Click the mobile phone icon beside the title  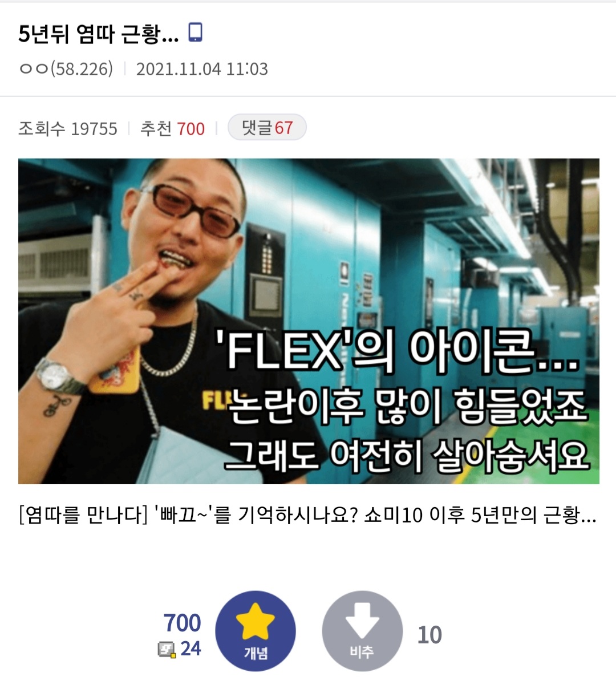[196, 33]
